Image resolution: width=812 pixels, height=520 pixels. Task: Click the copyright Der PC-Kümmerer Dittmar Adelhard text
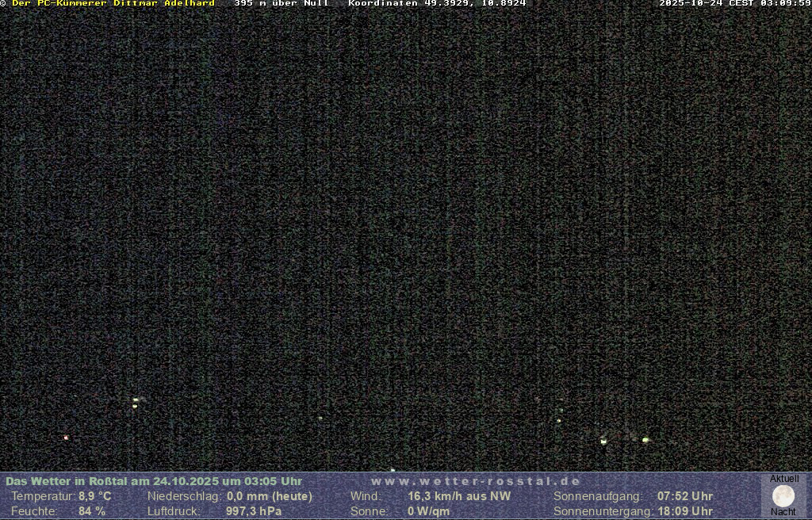click(x=113, y=4)
